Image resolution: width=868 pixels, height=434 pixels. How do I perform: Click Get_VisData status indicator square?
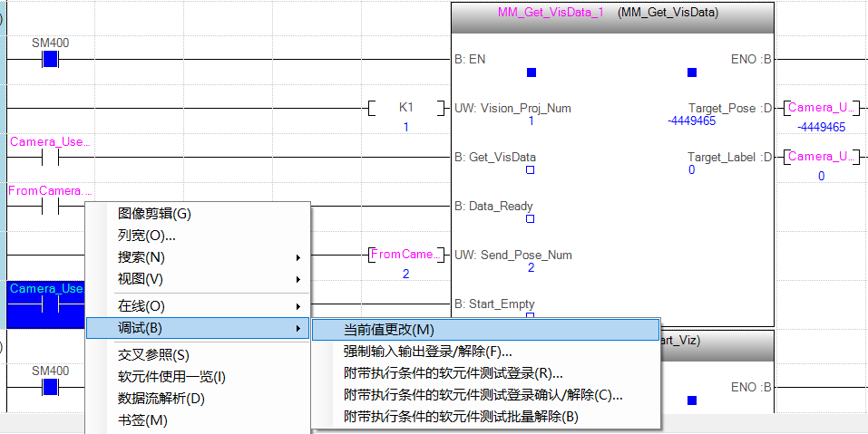tap(531, 170)
